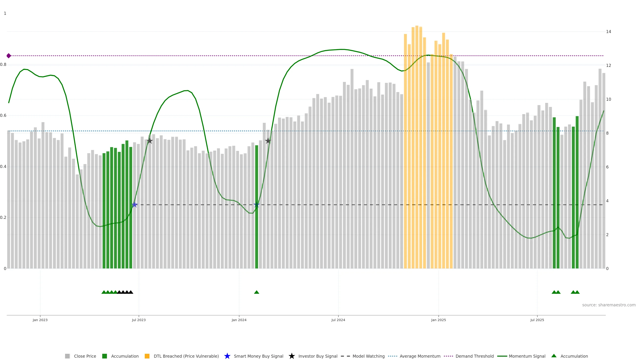
Task: Toggle the Close Price legend entry
Action: [x=85, y=356]
